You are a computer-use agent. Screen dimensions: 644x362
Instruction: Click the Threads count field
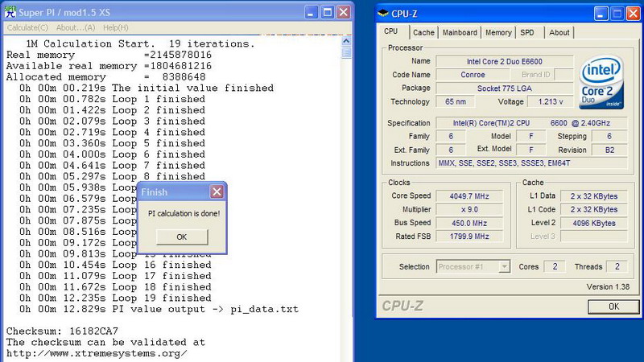(x=617, y=266)
